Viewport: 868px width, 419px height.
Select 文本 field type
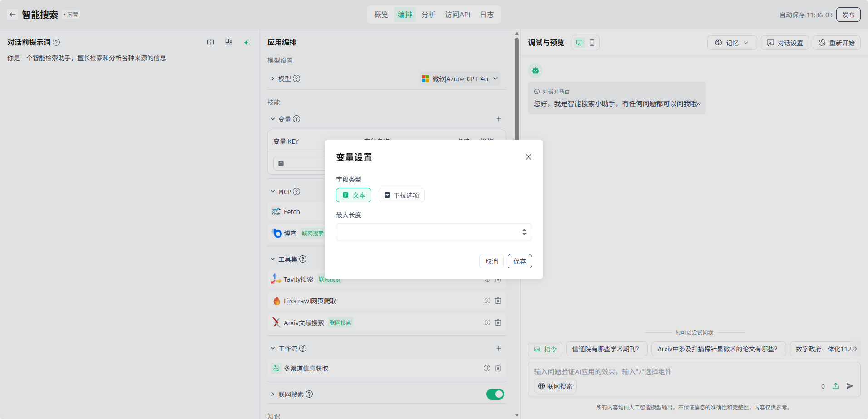pos(354,195)
